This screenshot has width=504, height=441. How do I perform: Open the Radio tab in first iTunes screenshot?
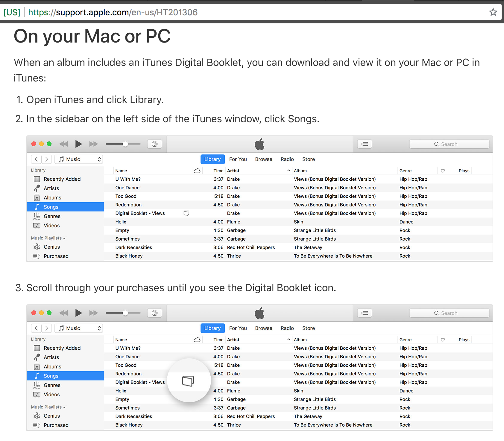pyautogui.click(x=287, y=159)
